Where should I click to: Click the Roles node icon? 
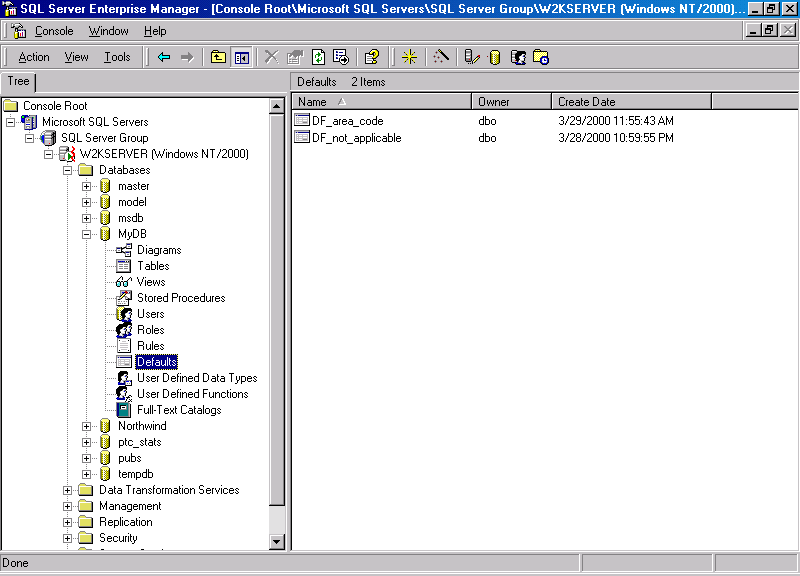(x=124, y=330)
